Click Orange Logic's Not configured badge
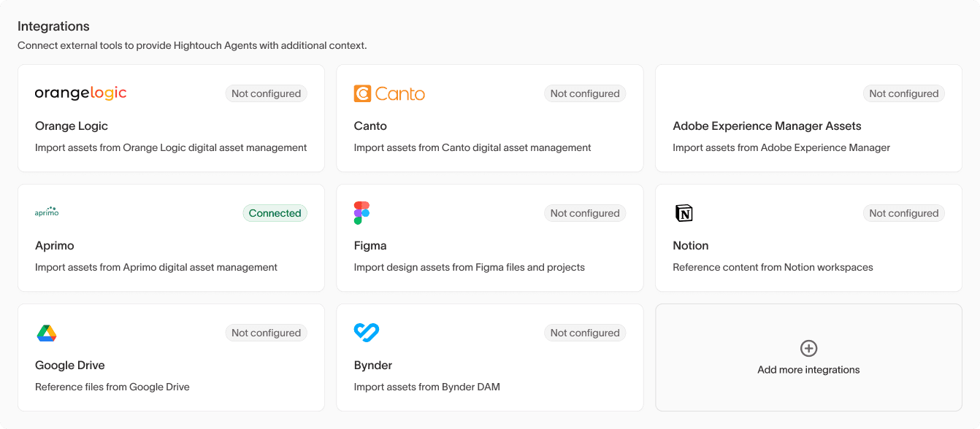980x429 pixels. [266, 93]
